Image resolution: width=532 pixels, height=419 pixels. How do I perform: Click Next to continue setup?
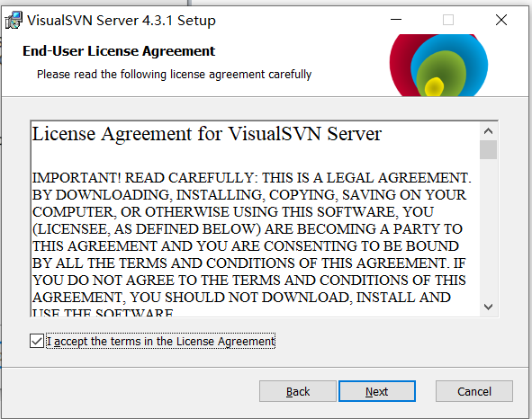point(377,391)
